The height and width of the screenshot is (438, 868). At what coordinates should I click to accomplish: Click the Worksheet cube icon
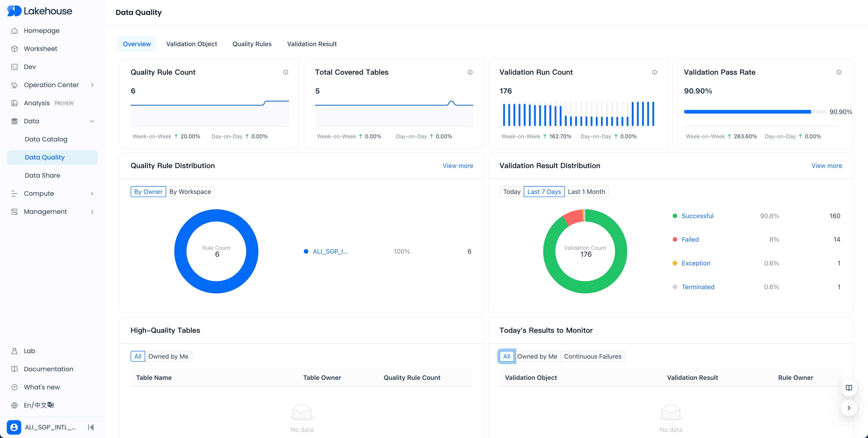[x=14, y=49]
